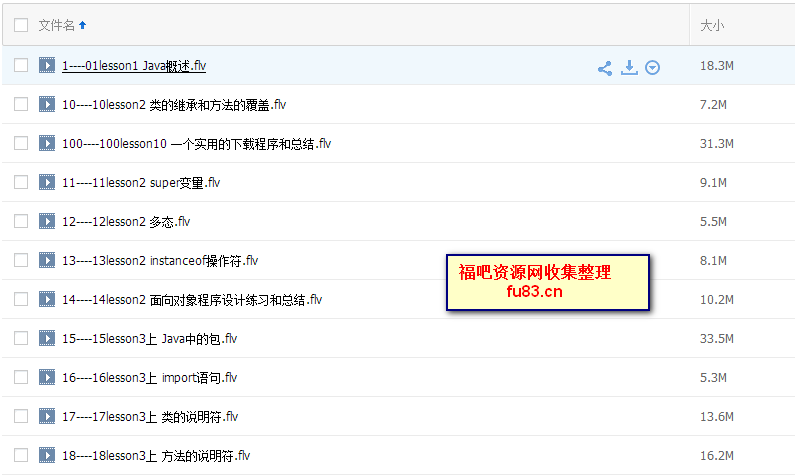Share the 1----01lesson1 Java概述.flv file
Screen dimensions: 795x475
click(604, 68)
